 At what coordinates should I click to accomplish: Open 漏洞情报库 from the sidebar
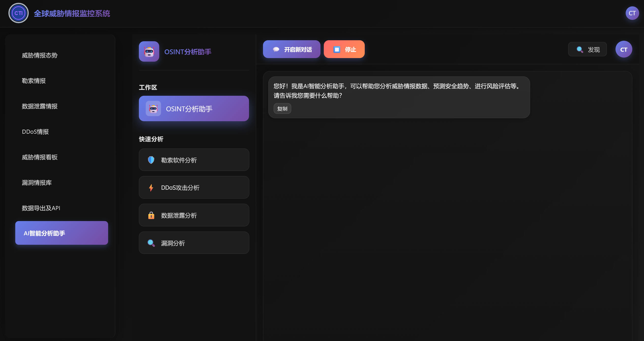click(x=37, y=183)
